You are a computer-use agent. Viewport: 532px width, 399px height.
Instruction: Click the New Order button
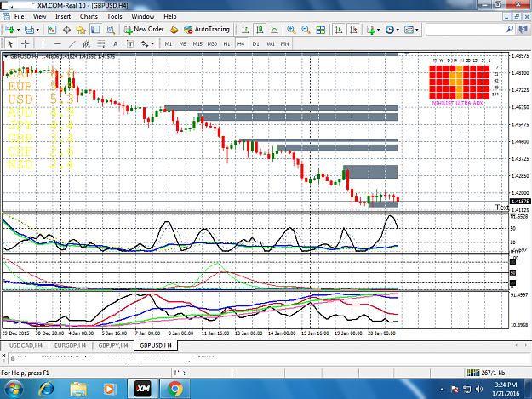coord(144,30)
